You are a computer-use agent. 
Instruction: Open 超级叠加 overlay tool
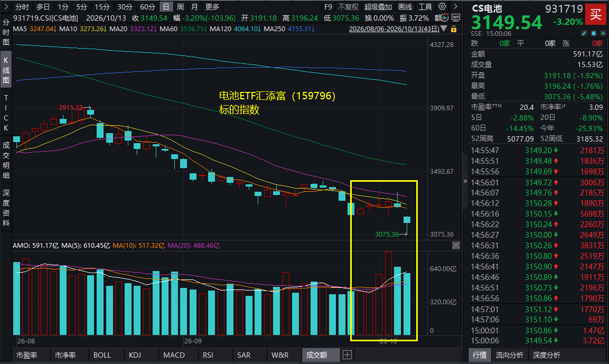(x=378, y=7)
